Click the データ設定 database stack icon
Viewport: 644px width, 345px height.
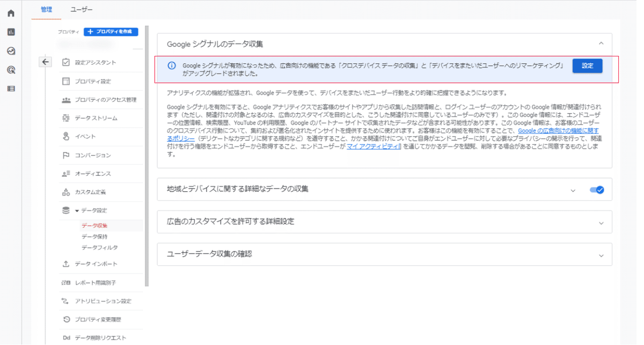point(66,210)
